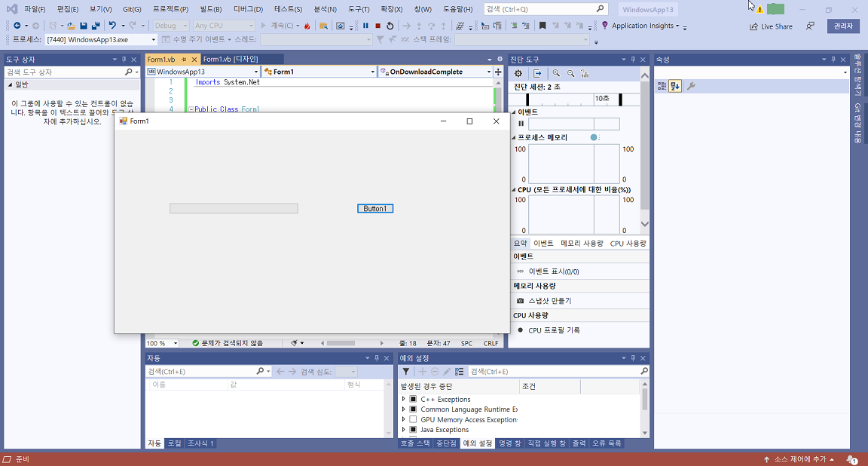The width and height of the screenshot is (868, 466).
Task: Click the Alphabetical sort icon in Properties
Action: tap(675, 86)
